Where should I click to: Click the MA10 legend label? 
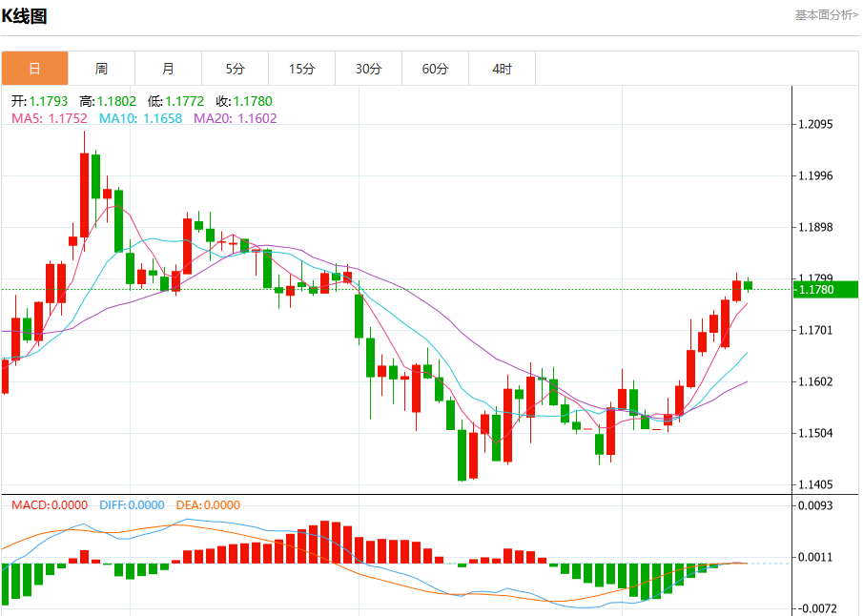click(140, 118)
